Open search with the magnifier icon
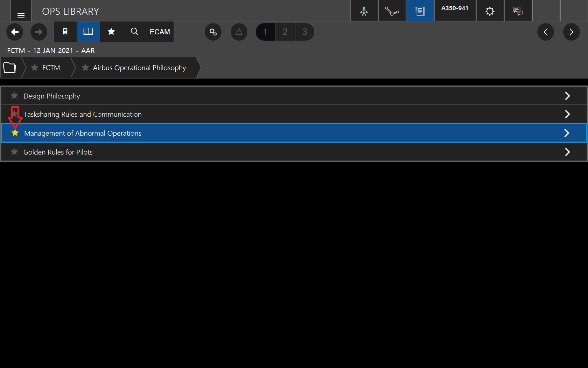Viewport: 588px width, 368px height. coord(134,32)
